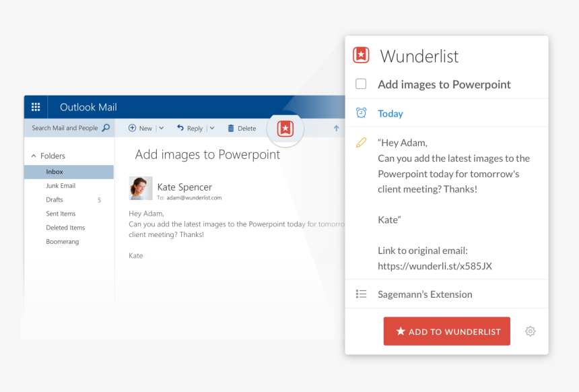Edit the task title in Wunderlist panel
Image resolution: width=579 pixels, height=392 pixels.
(x=444, y=84)
